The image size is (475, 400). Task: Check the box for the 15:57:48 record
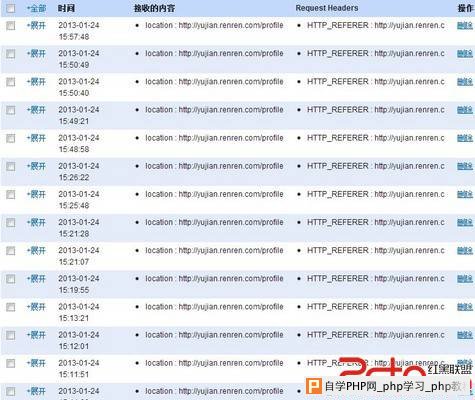click(x=11, y=26)
